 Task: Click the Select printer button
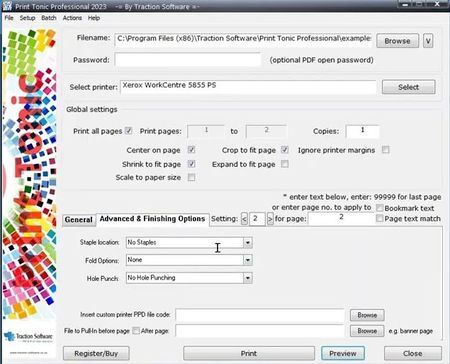pyautogui.click(x=408, y=87)
